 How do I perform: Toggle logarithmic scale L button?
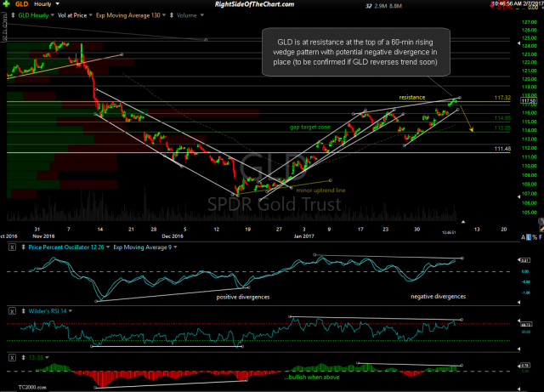[x=529, y=237]
